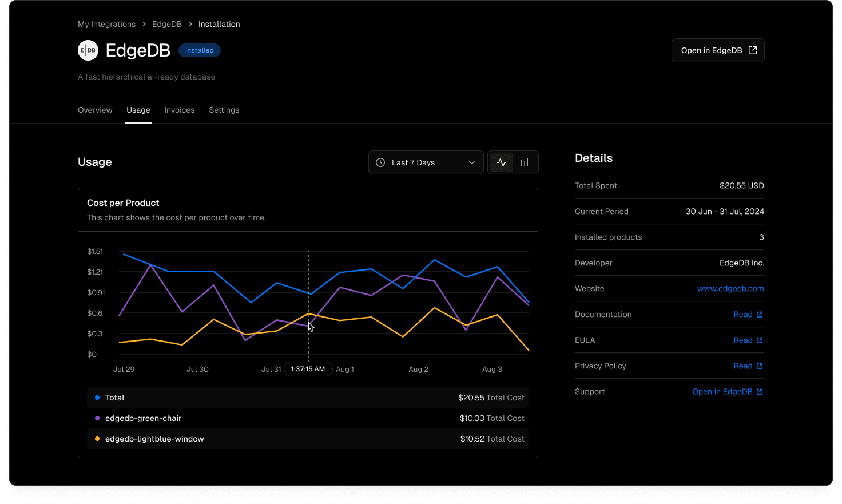Viewport: 842px width, 504px height.
Task: Click external link icon in Open in EdgeDB button
Action: pyautogui.click(x=753, y=50)
